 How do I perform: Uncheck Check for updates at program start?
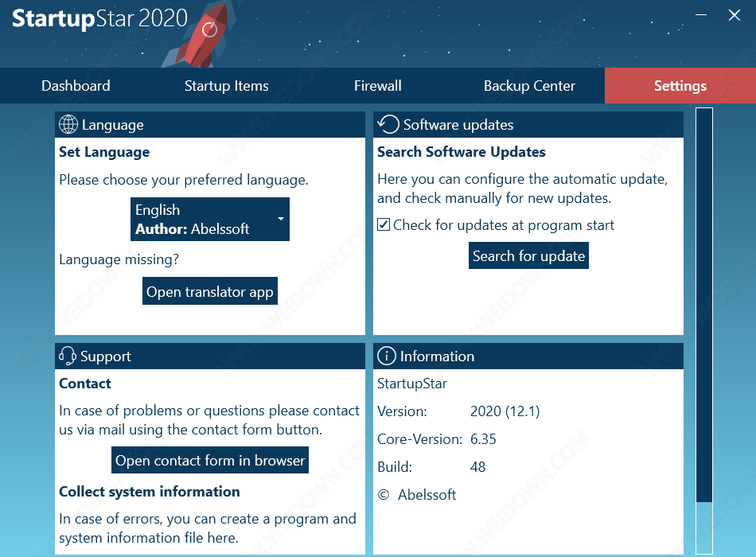(x=384, y=224)
